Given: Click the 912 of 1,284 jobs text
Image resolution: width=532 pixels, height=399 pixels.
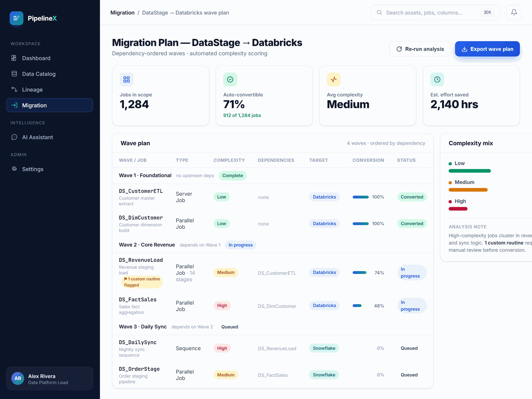Looking at the screenshot, I should pyautogui.click(x=242, y=115).
